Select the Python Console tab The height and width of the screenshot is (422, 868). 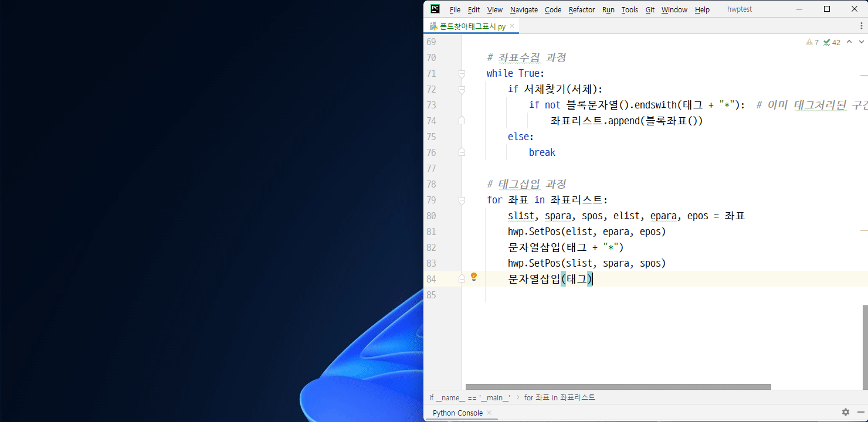(457, 413)
